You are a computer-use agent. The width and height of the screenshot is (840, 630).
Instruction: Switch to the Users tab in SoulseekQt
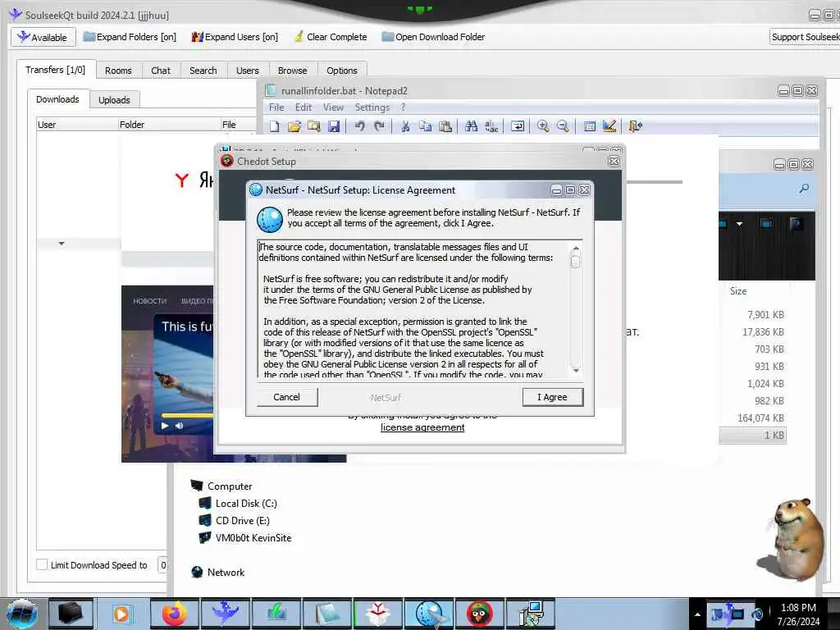click(248, 71)
